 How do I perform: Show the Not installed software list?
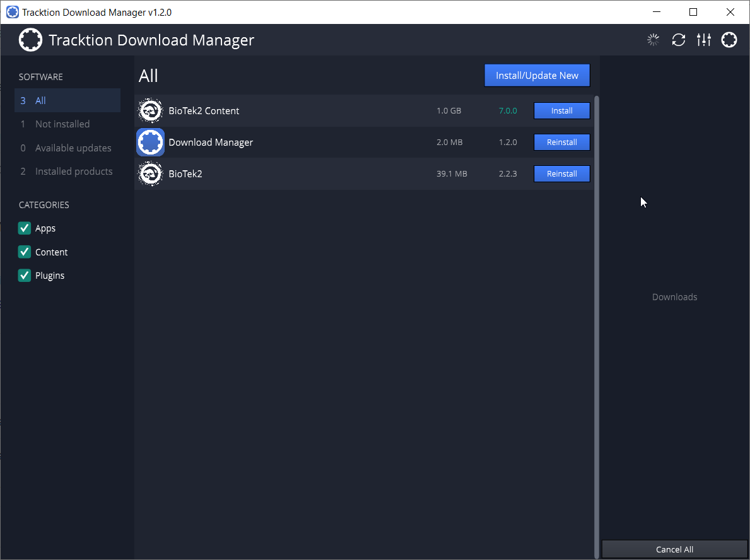coord(62,124)
